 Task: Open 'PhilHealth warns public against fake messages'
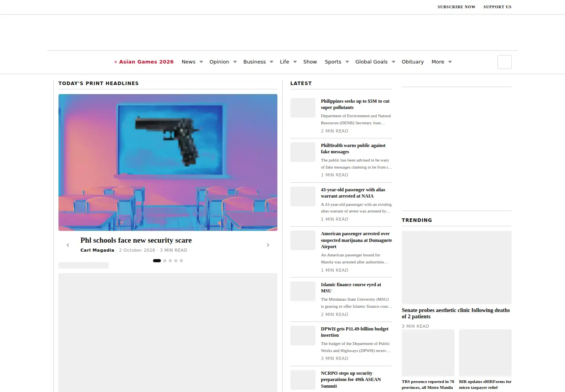353,149
